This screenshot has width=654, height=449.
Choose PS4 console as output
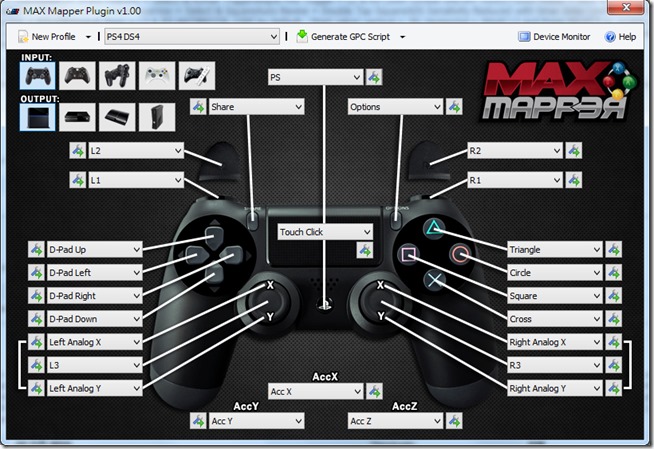tap(38, 117)
